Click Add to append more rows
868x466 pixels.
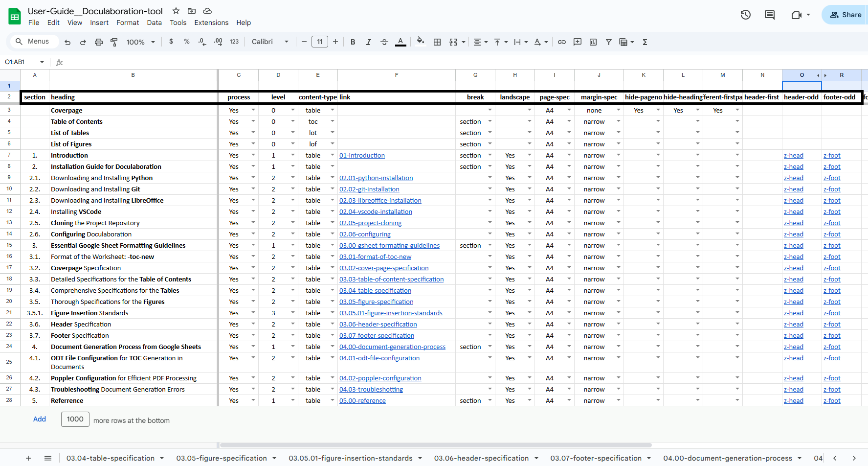tap(40, 419)
